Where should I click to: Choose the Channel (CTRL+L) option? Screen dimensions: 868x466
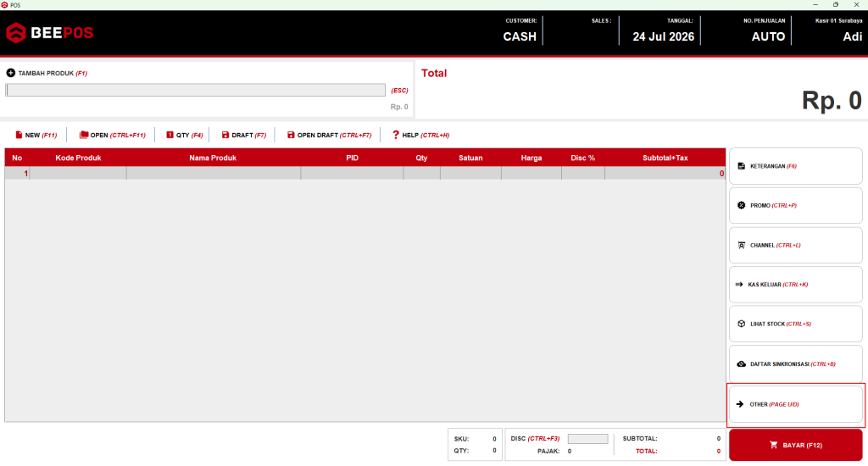(x=795, y=245)
